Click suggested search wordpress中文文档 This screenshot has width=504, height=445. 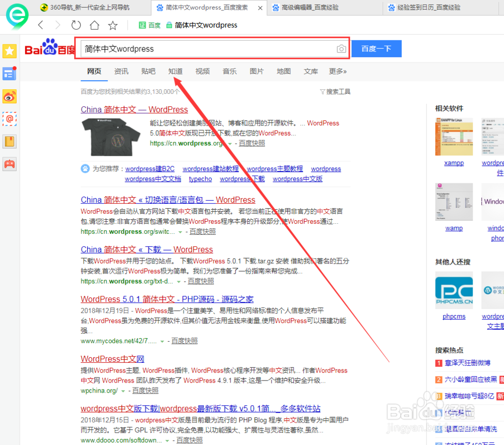[153, 178]
